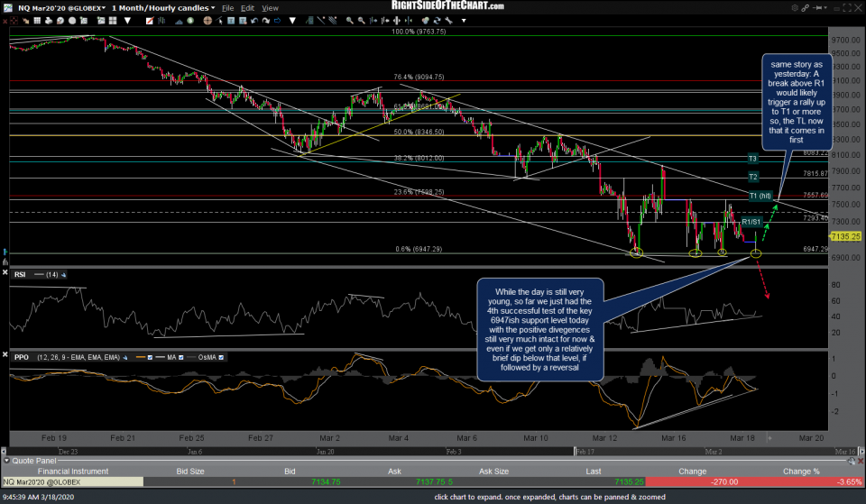Screen dimensions: 866x504
Task: Click the Last column header
Action: [594, 471]
